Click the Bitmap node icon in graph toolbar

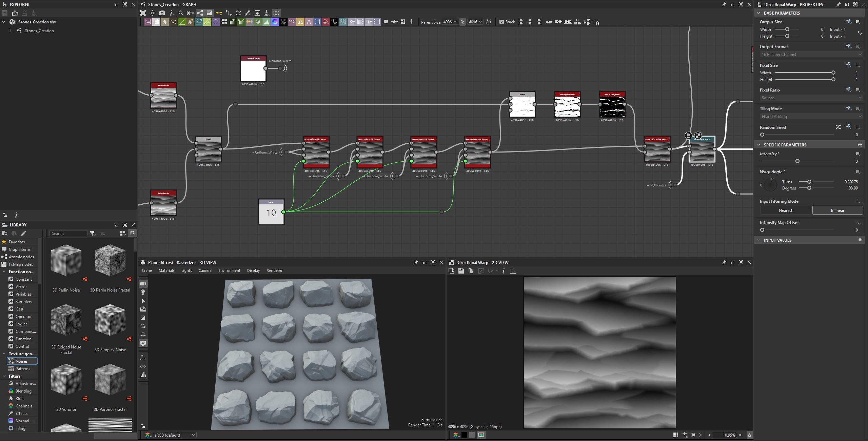pyautogui.click(x=148, y=22)
